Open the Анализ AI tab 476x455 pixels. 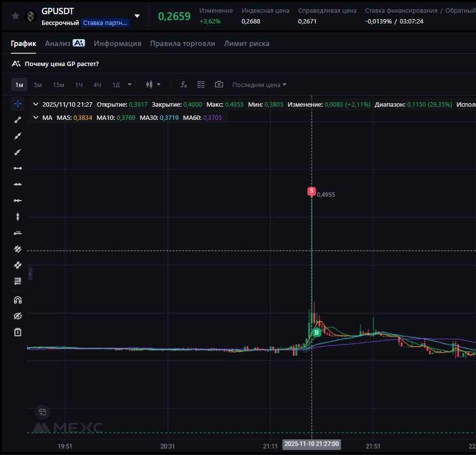click(x=65, y=44)
